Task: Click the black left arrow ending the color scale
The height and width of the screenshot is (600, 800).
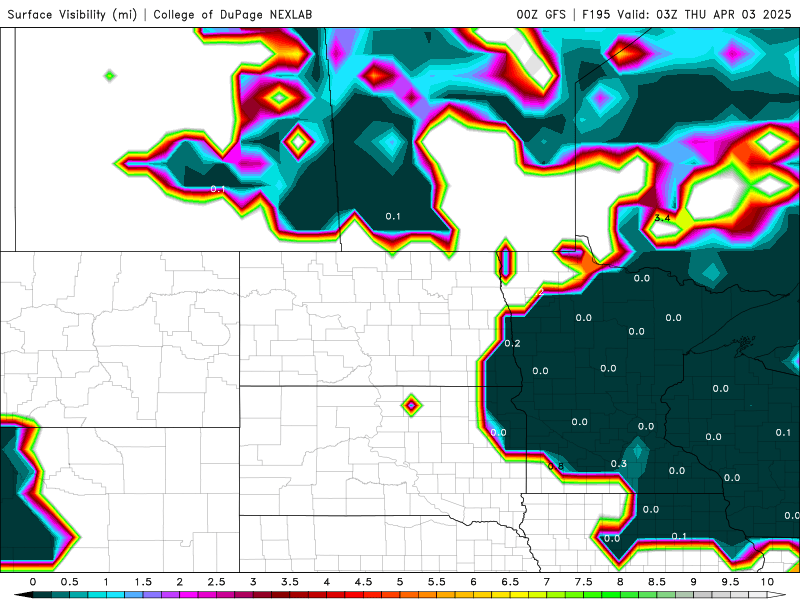Action: point(23,595)
